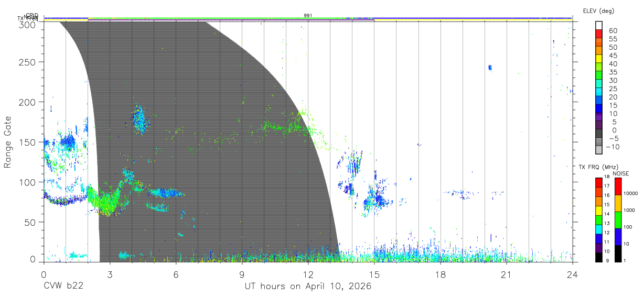Click the red segment of the ELEV colorbar
Image resolution: width=644 pixels, height=297 pixels.
tap(599, 35)
